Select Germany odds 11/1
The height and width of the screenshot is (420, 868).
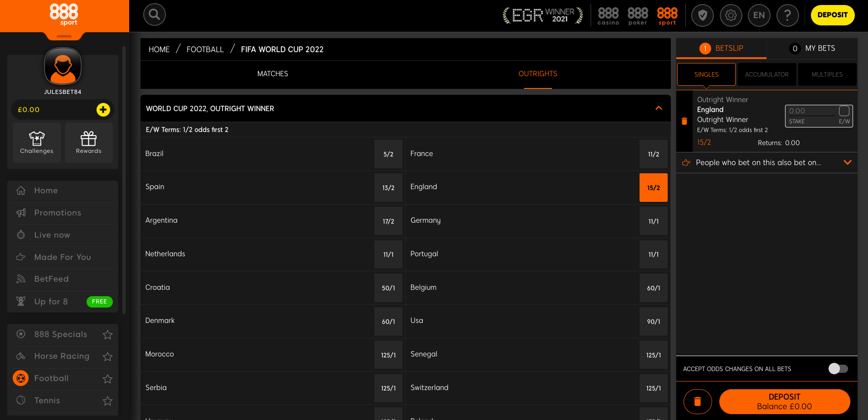(x=654, y=221)
